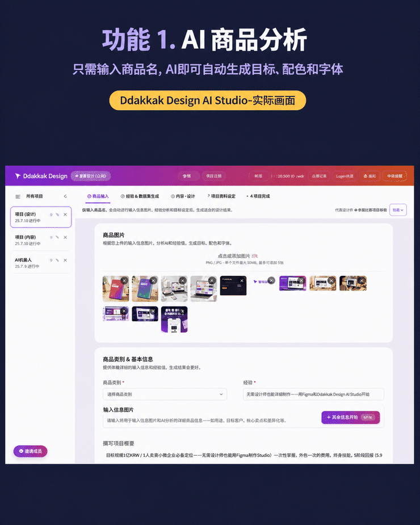This screenshot has height=525, width=420.
Task: Click the second header pill right of 参照
Action: [x=213, y=176]
